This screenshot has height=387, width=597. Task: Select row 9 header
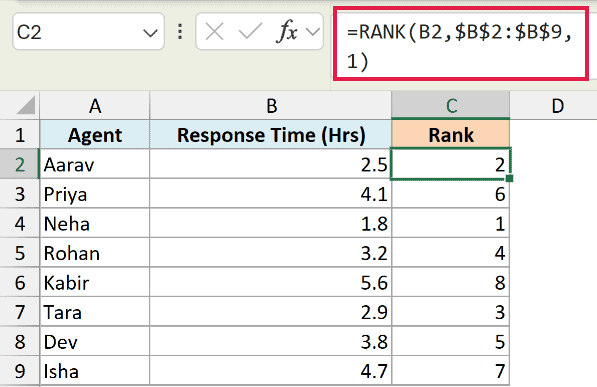pos(20,371)
